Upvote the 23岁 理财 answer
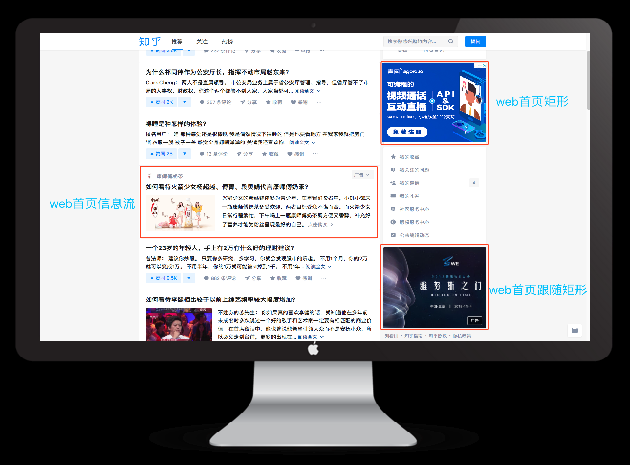The height and width of the screenshot is (465, 630). tap(163, 278)
